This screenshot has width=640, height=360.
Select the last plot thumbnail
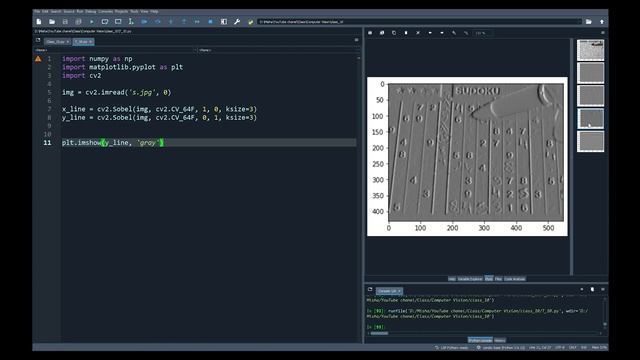coord(591,141)
